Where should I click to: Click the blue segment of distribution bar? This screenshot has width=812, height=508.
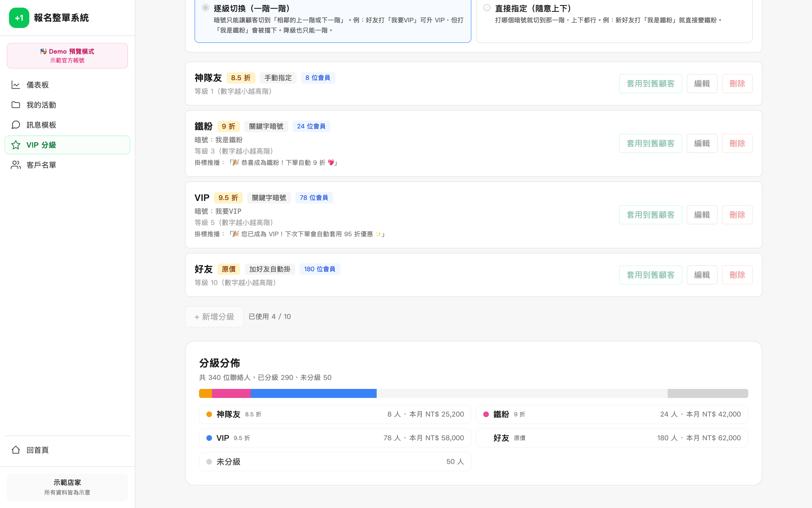[x=314, y=393]
